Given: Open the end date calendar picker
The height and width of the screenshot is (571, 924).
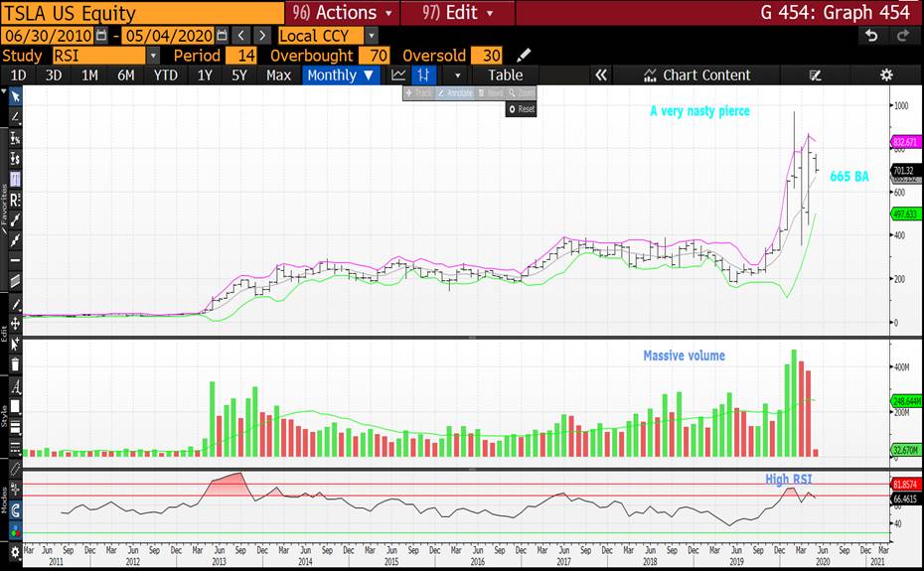Looking at the screenshot, I should click(222, 36).
